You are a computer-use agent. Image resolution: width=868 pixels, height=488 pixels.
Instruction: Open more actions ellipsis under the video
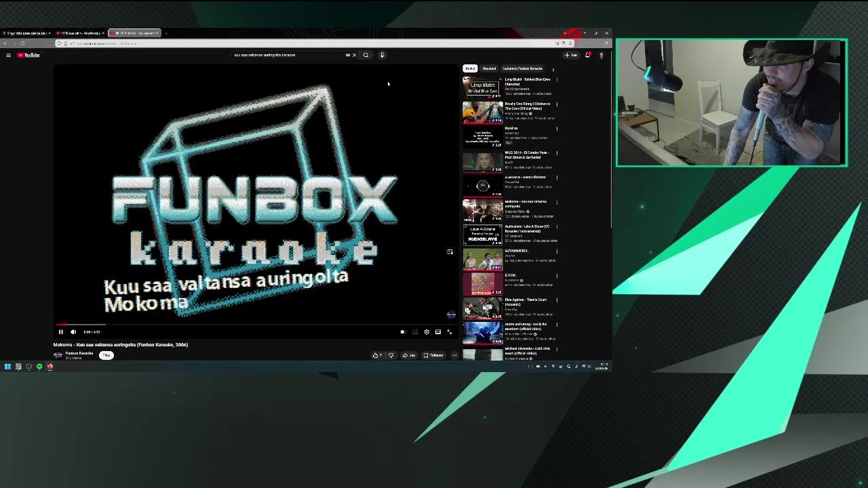point(454,355)
